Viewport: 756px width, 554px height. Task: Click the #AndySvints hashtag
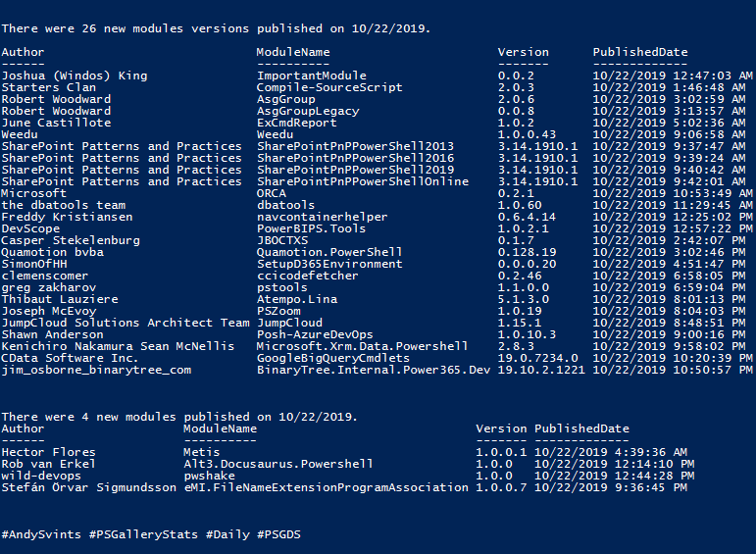41,534
